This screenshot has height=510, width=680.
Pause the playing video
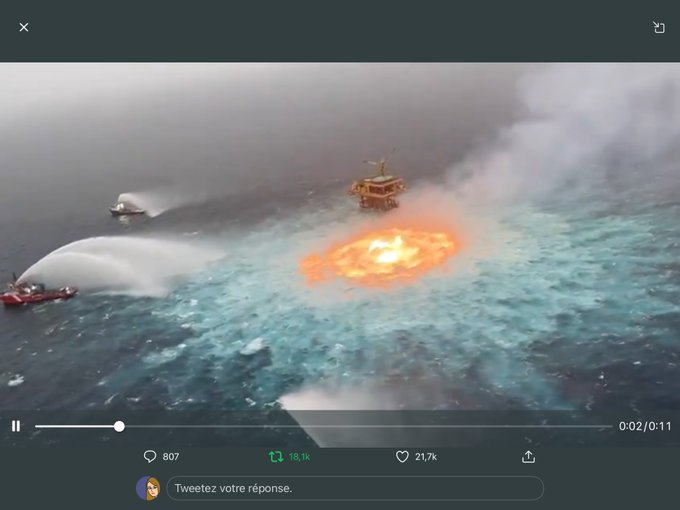(16, 426)
